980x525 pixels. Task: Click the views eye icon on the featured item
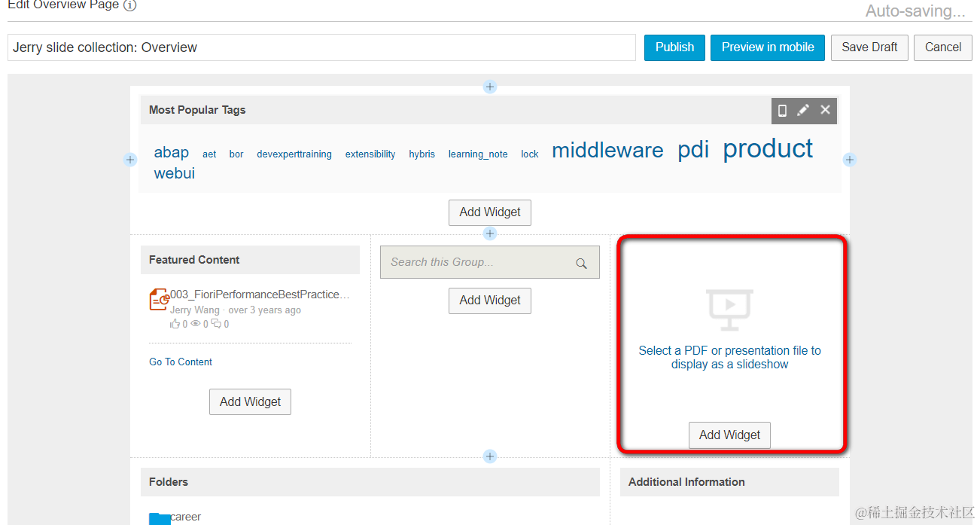196,324
